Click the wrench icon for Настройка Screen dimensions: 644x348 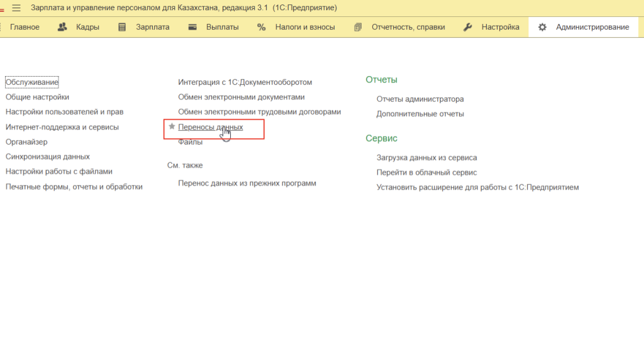tap(468, 27)
